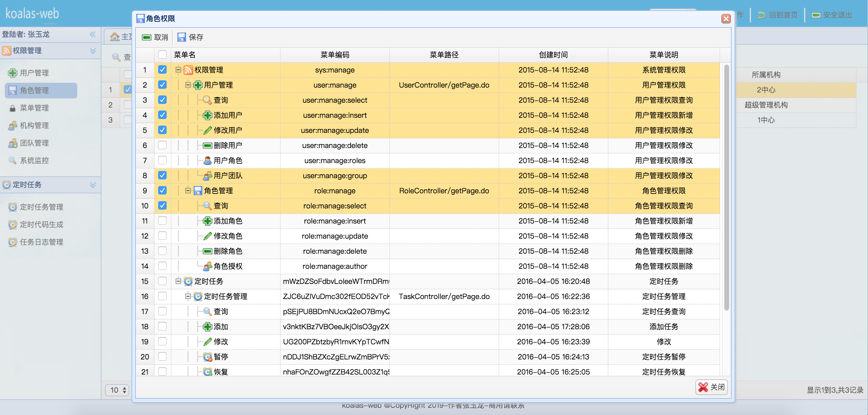Click the 创建时间 column header

tap(553, 55)
